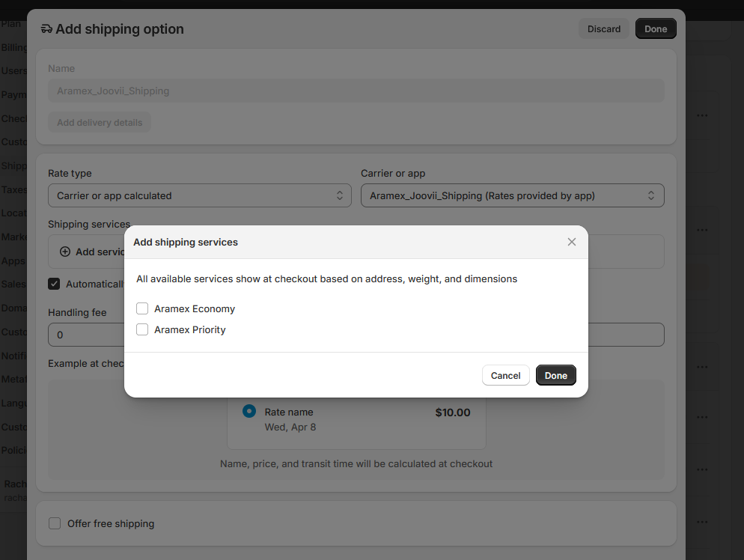Click the Aramex Economy label

[x=195, y=309]
